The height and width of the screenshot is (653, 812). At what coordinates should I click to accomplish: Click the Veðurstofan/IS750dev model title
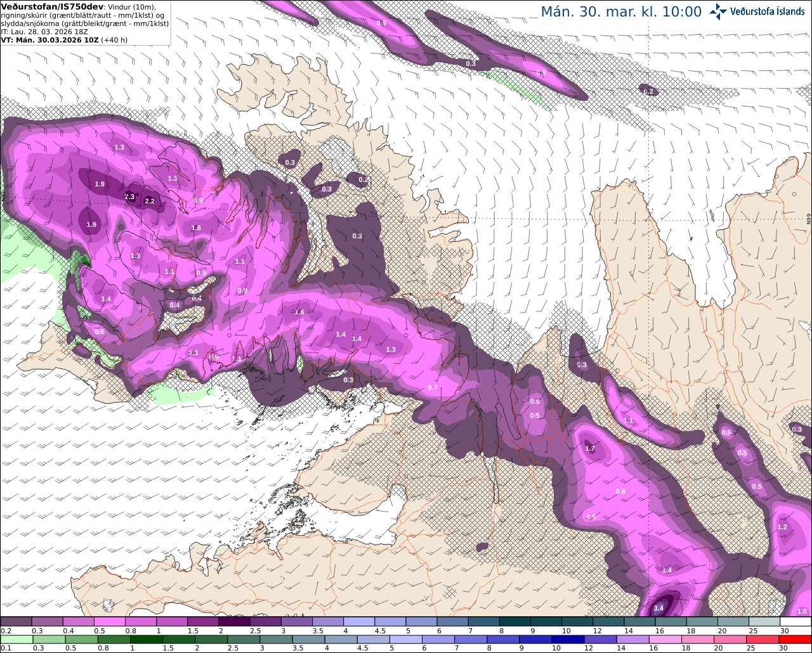click(x=48, y=6)
